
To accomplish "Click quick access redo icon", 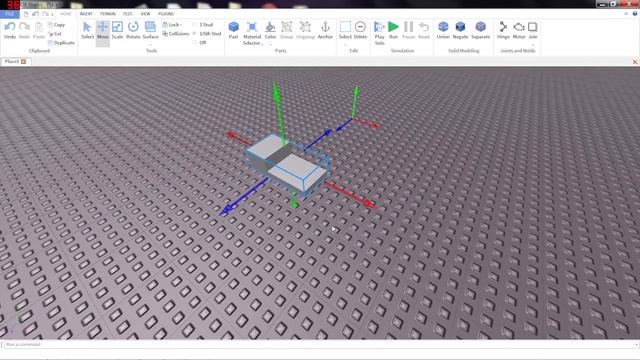I will (x=45, y=14).
